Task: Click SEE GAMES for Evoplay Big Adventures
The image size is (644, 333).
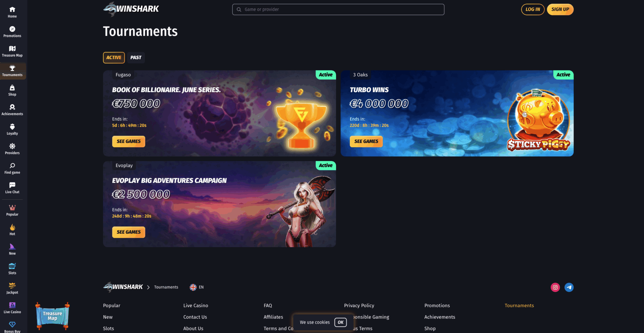Action: pyautogui.click(x=129, y=232)
